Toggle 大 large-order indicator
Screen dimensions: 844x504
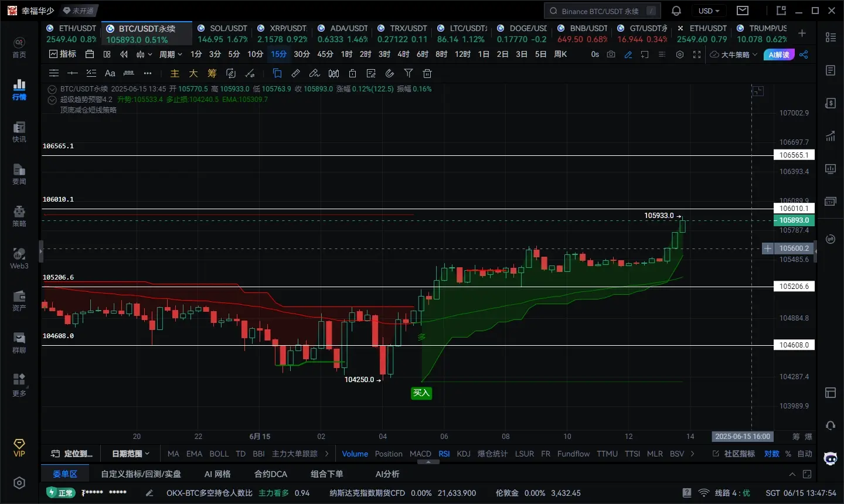[x=193, y=73]
